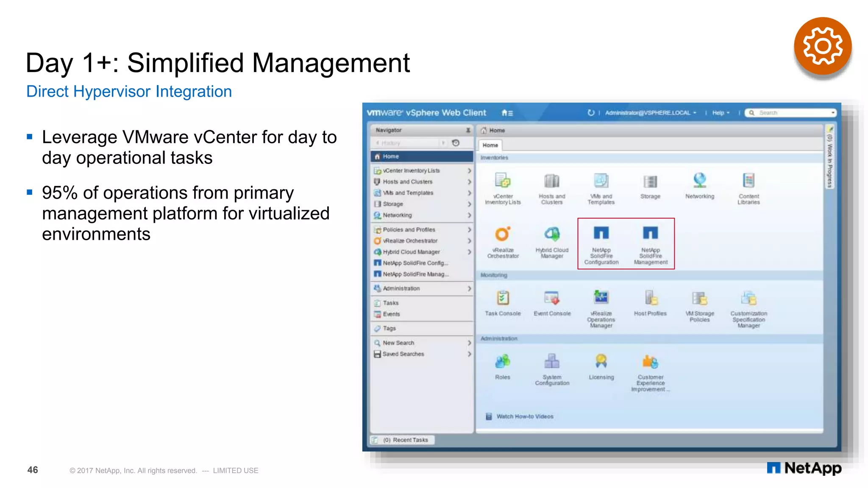868x488 pixels.
Task: Open System Configuration icon
Action: pos(552,361)
